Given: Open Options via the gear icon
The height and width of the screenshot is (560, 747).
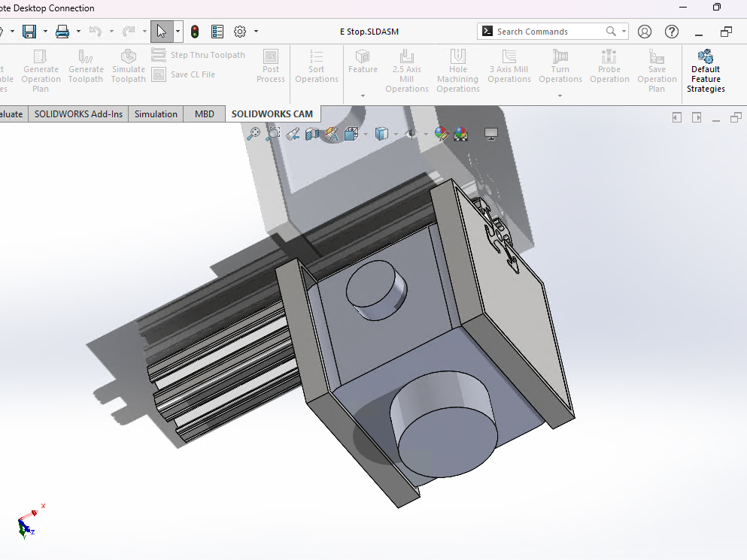Looking at the screenshot, I should pyautogui.click(x=240, y=32).
